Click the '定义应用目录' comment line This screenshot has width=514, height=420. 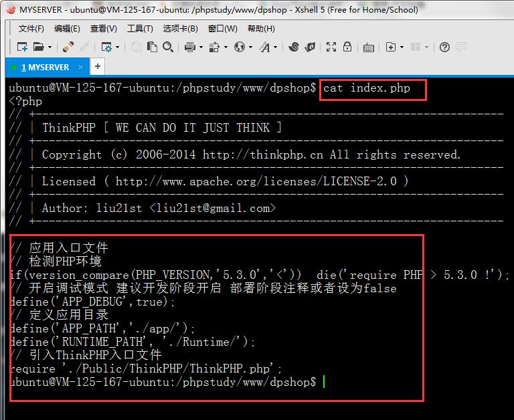[x=60, y=315]
